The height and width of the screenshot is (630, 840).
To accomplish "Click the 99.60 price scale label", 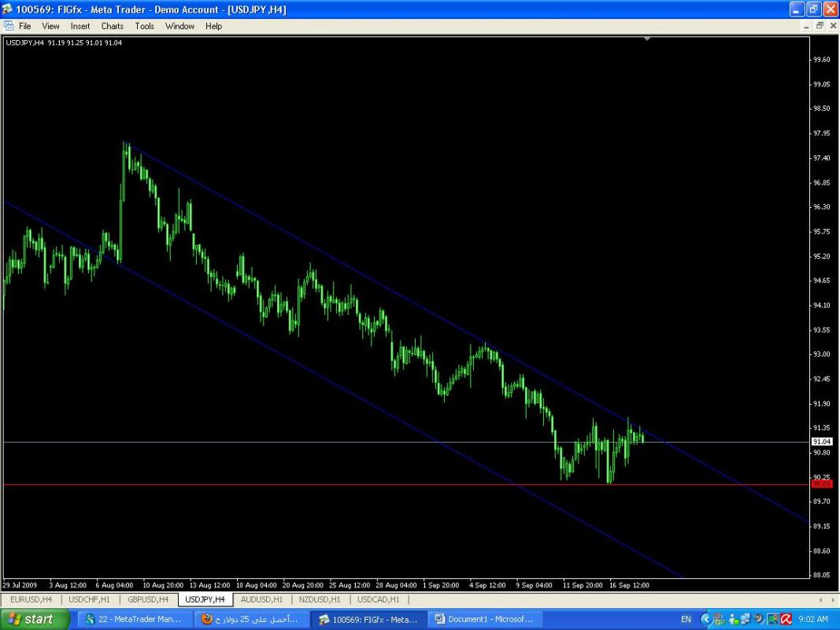I will 822,60.
